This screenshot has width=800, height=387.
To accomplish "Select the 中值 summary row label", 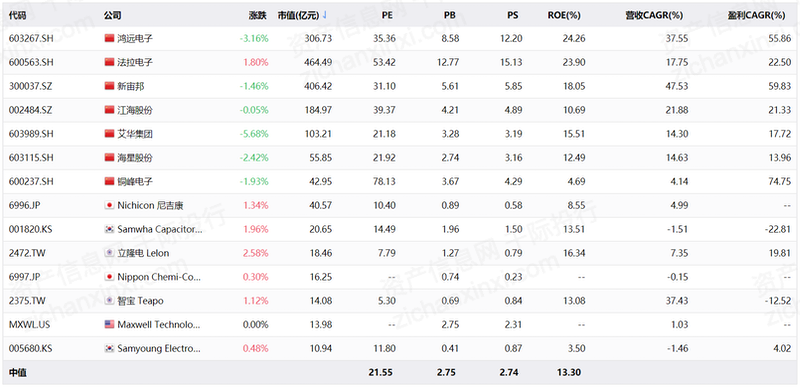I will pyautogui.click(x=18, y=373).
